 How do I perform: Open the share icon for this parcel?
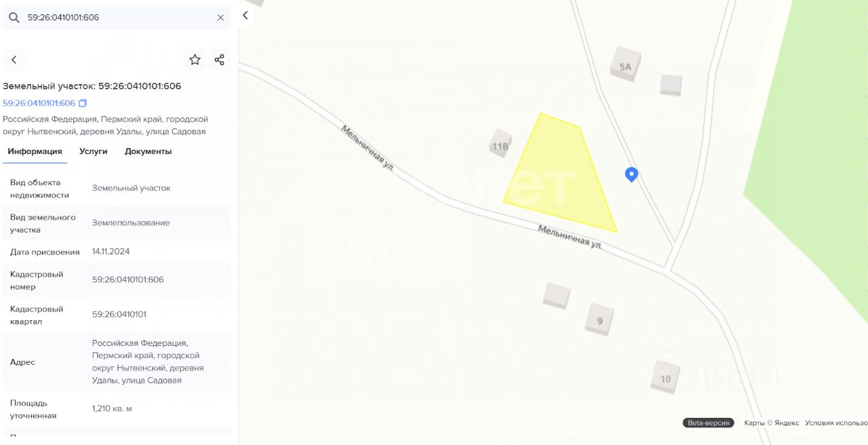click(219, 60)
